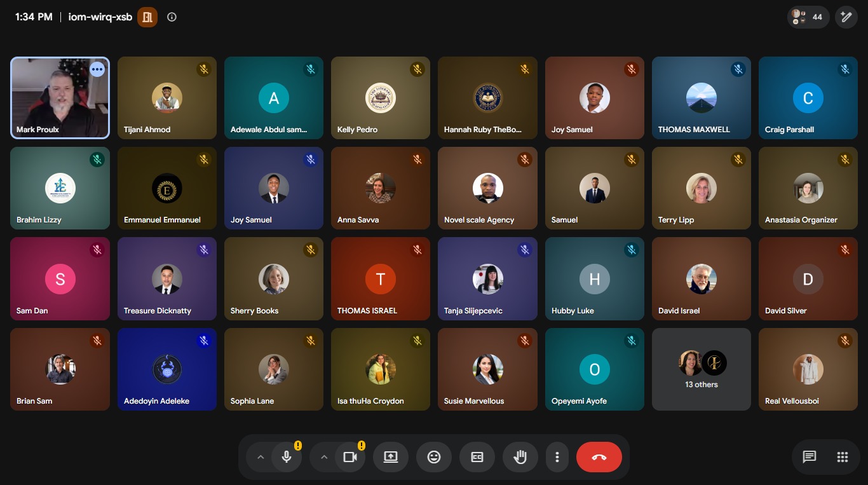Open the activities grid icon
Image resolution: width=868 pixels, height=485 pixels.
coord(843,457)
